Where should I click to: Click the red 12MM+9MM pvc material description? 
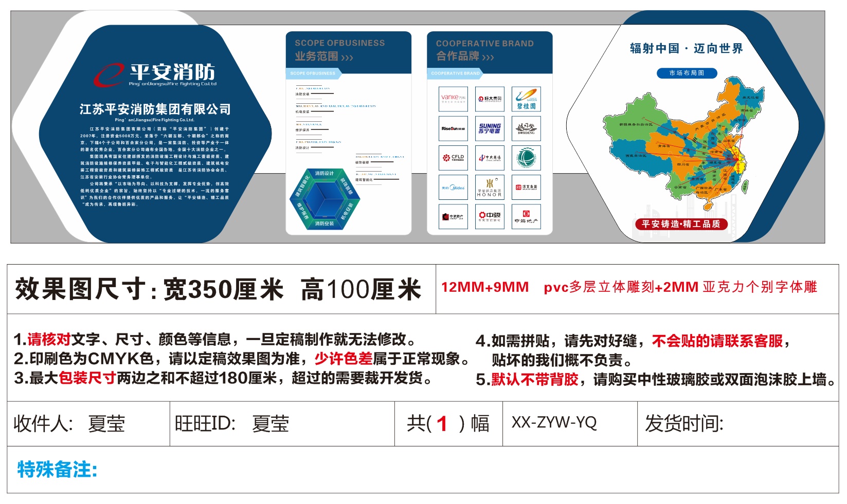(x=629, y=287)
